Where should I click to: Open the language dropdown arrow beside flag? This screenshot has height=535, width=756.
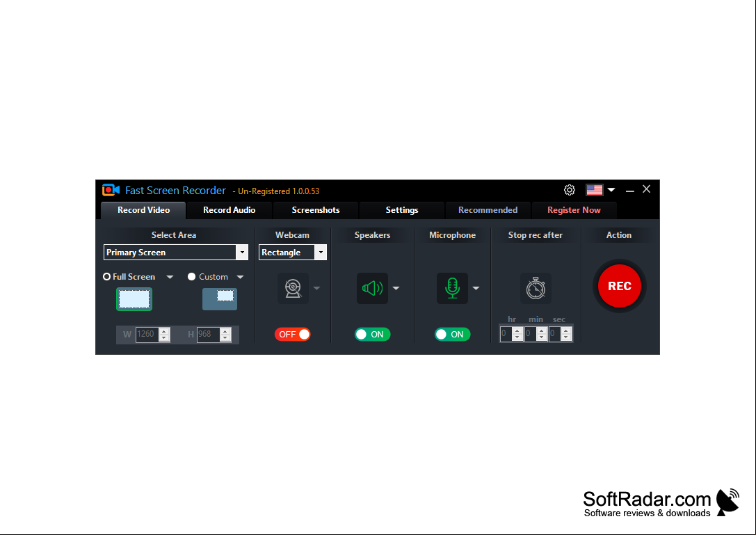[611, 190]
